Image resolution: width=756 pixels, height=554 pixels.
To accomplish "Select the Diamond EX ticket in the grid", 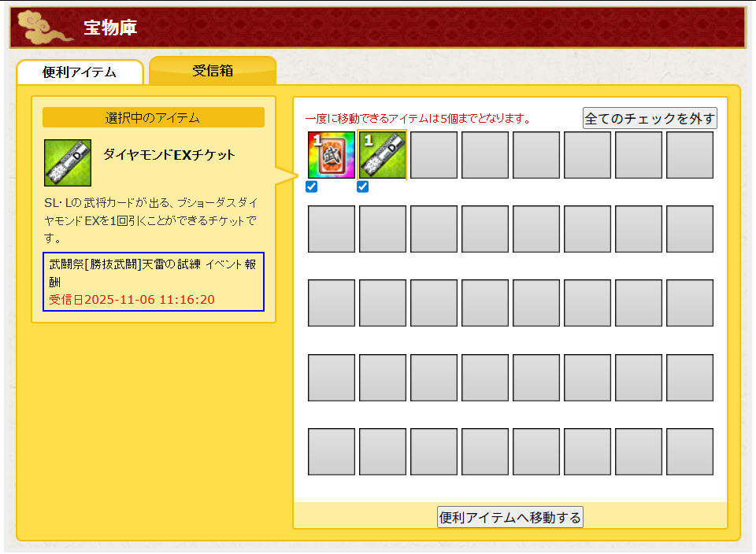I will pos(382,155).
